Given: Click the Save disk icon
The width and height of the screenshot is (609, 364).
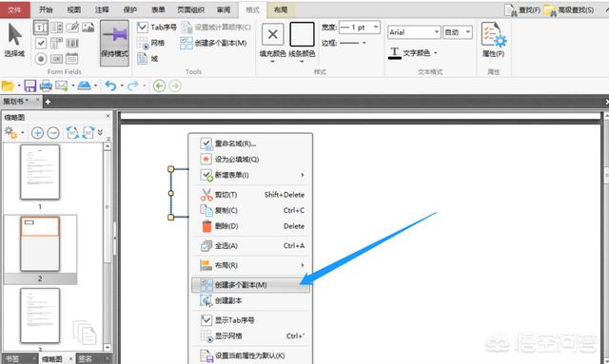Looking at the screenshot, I should pos(29,86).
